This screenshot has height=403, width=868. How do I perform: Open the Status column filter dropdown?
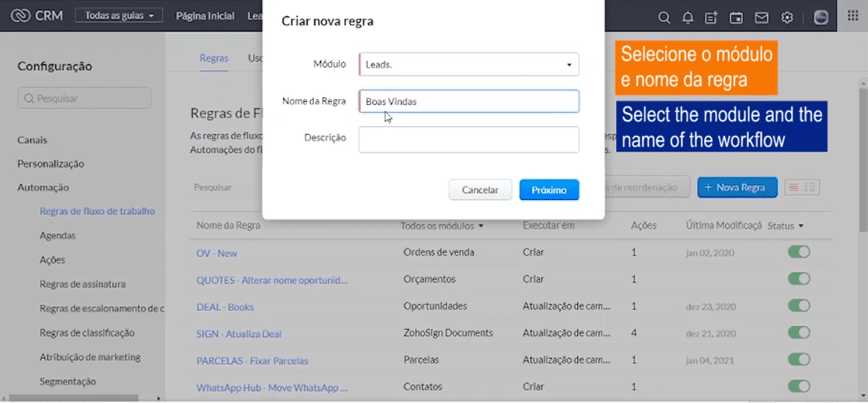pos(786,226)
